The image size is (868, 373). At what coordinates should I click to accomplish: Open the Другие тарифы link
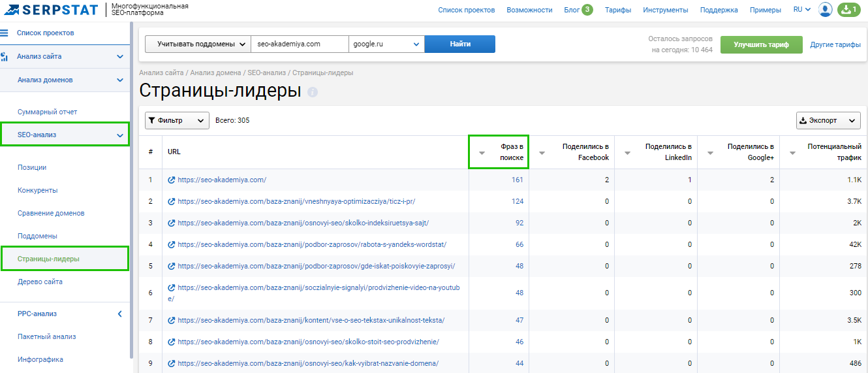tap(835, 44)
